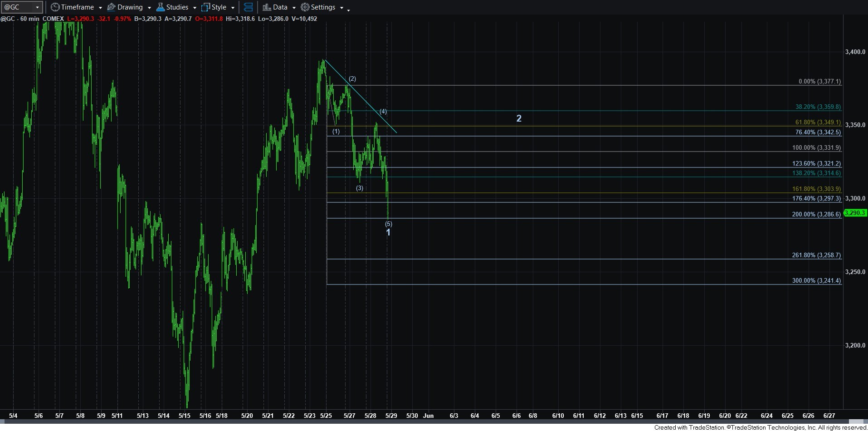Click the 6/10 date axis label

558,416
